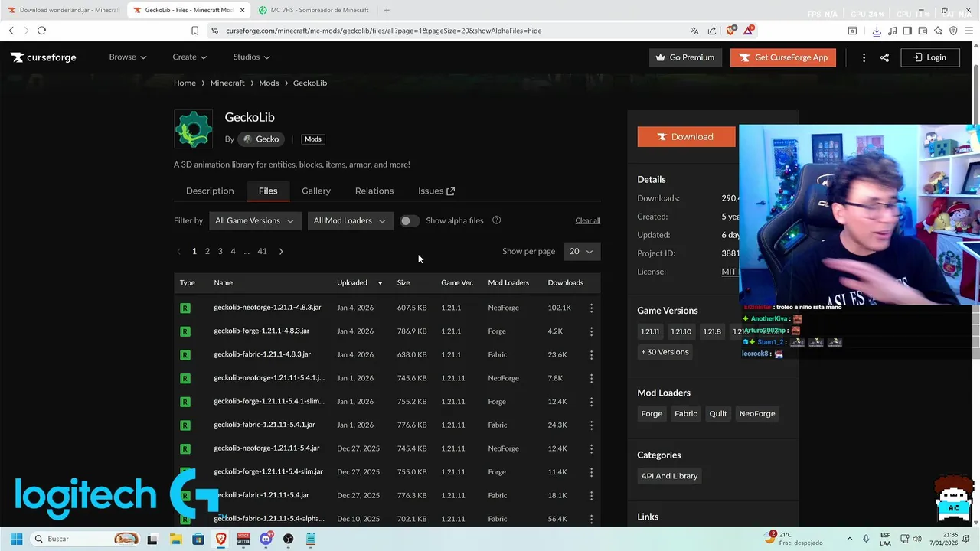Viewport: 980px width, 551px height.
Task: Open the API And Library category tag
Action: pos(669,476)
